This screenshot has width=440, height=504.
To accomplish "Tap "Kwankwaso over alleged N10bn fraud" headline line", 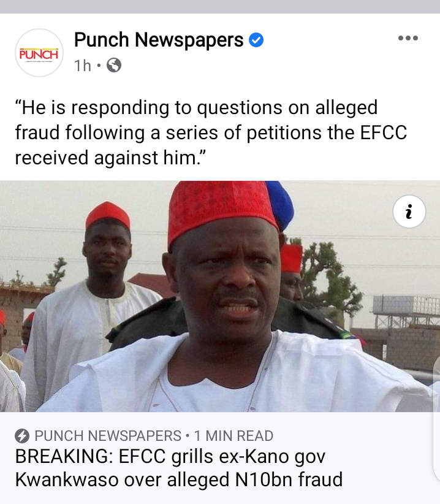I will [x=179, y=479].
